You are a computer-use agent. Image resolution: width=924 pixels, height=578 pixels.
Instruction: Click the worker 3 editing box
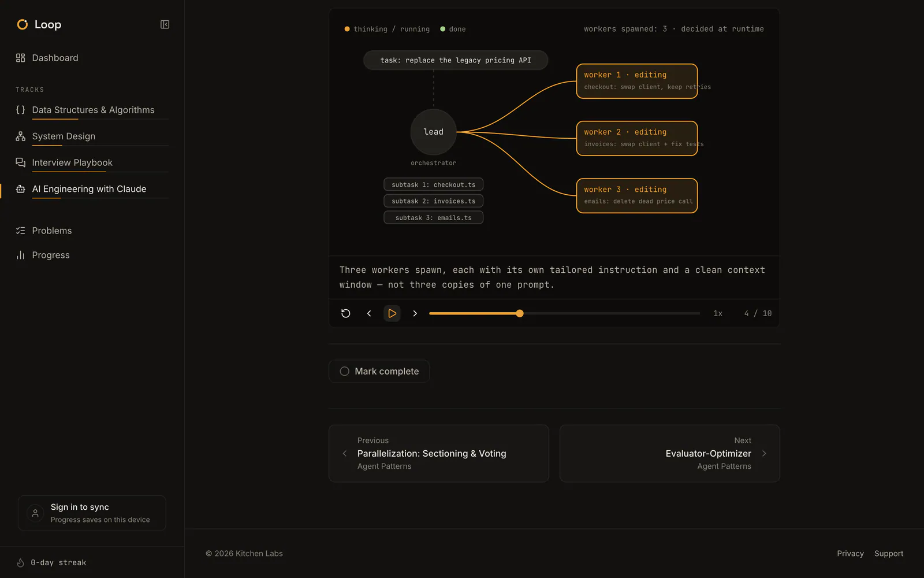(x=637, y=195)
